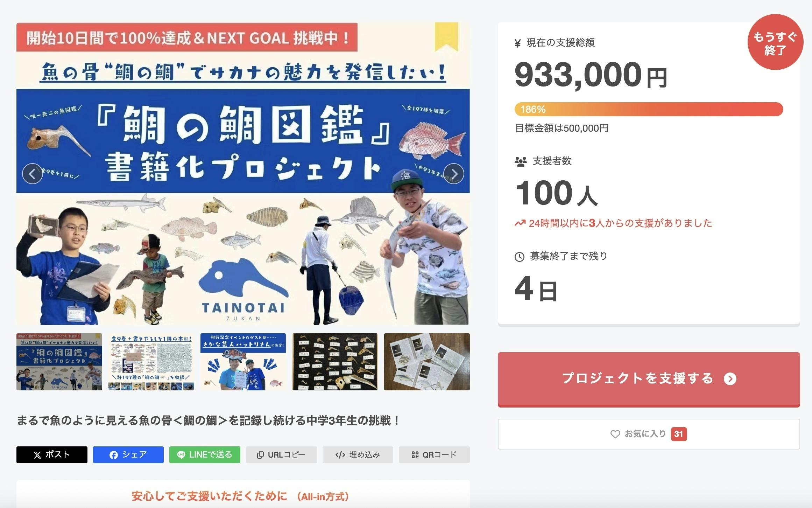Select the thumbnail showing open book pages
Viewport: 812px width, 508px height.
point(427,362)
